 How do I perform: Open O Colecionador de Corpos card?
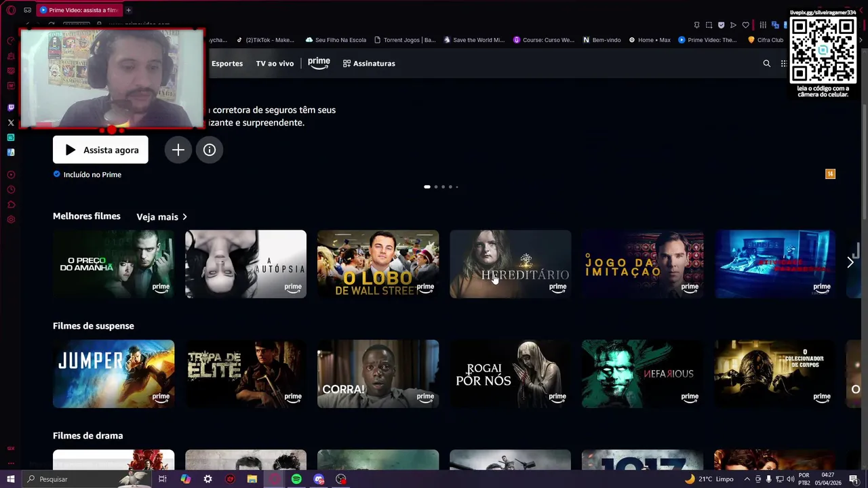tap(774, 373)
